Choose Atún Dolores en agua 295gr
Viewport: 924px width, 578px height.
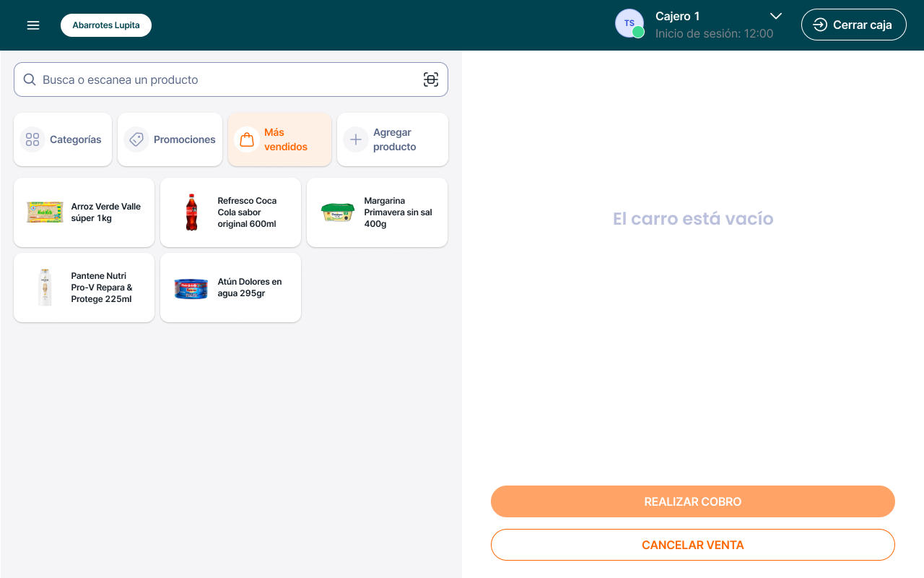tap(231, 288)
